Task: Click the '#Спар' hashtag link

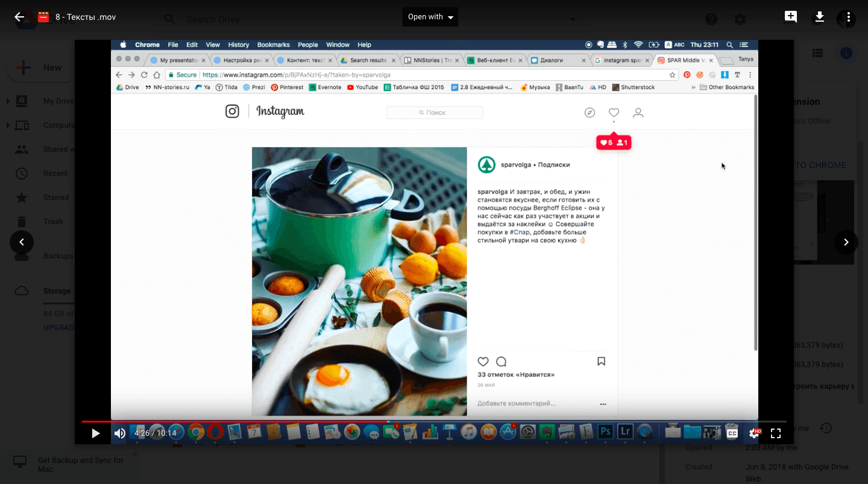Action: 520,232
